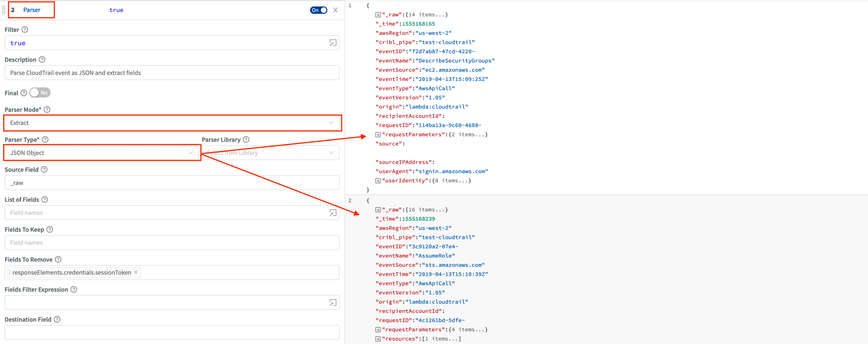The image size is (868, 344).
Task: Toggle the Final switch set to No
Action: (x=40, y=93)
